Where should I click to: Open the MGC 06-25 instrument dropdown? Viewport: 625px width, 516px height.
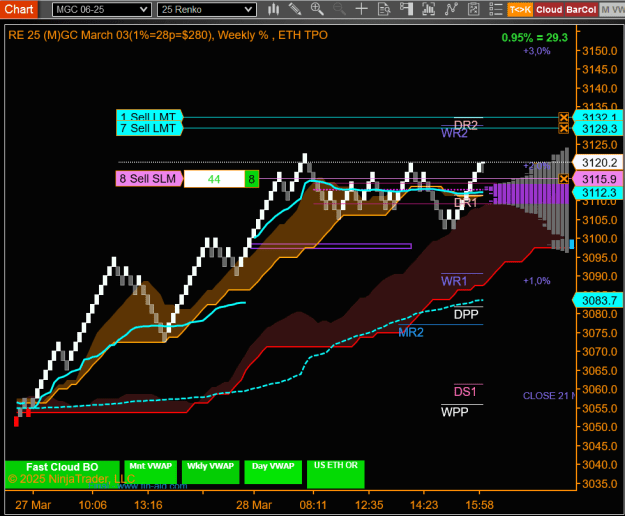coord(102,10)
